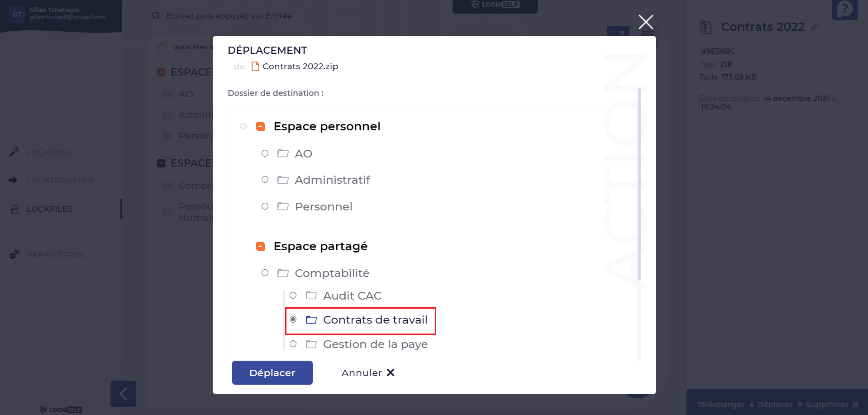Click the pencil edit icon beside Contrats 2022
The height and width of the screenshot is (415, 868).
(814, 27)
